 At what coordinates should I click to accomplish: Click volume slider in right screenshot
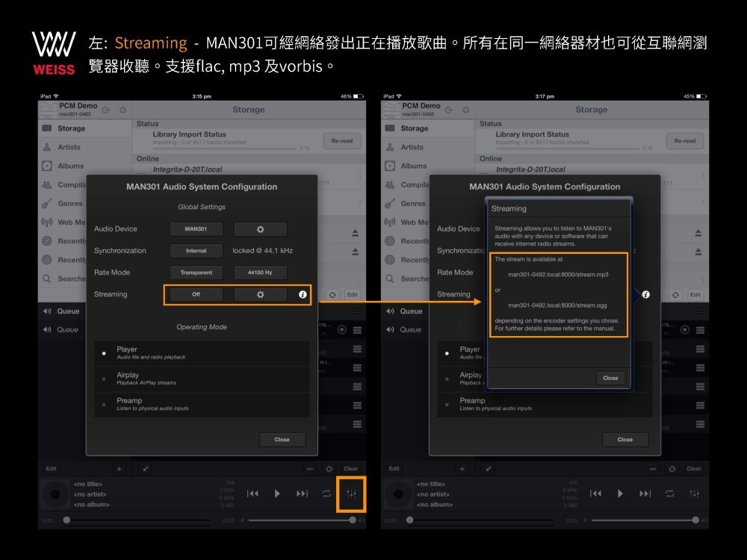[645, 520]
